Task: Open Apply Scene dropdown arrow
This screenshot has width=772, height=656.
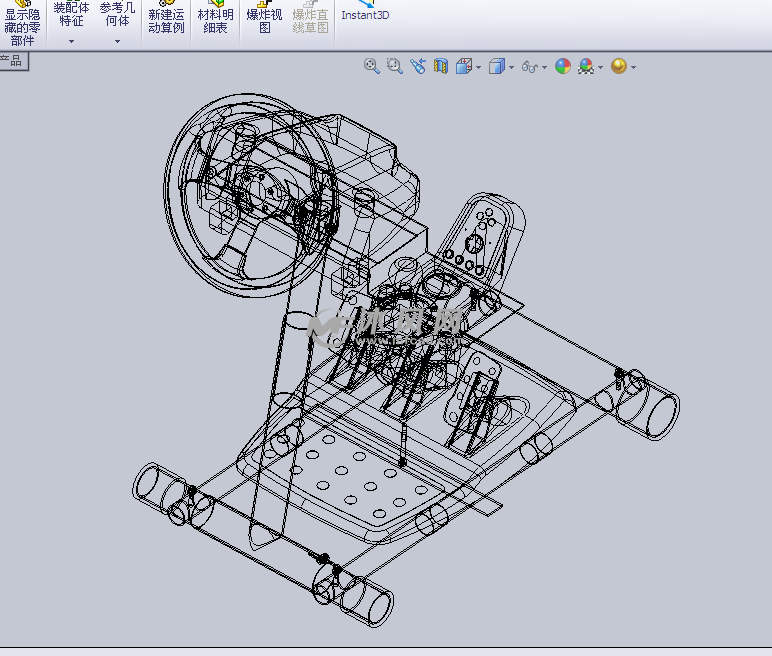Action: pyautogui.click(x=600, y=67)
